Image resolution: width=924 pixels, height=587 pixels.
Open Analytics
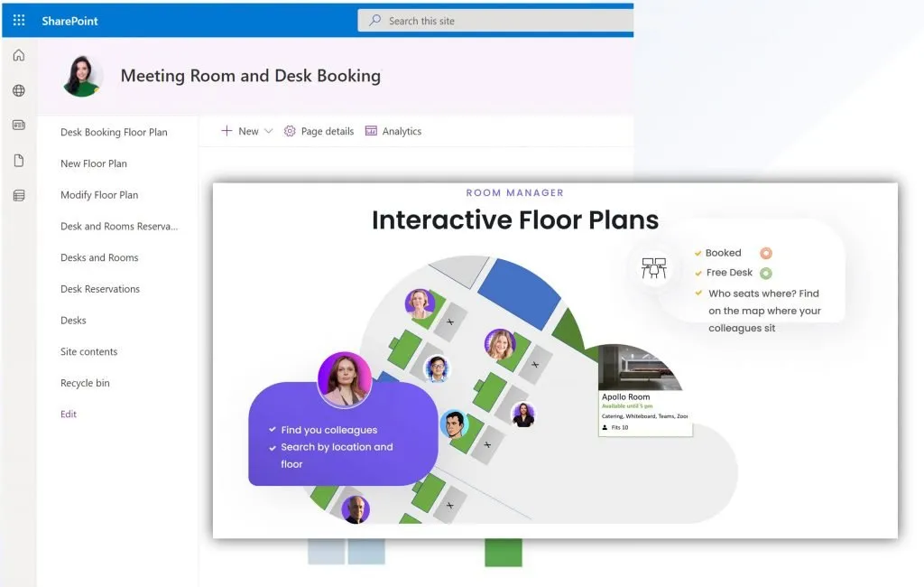402,132
